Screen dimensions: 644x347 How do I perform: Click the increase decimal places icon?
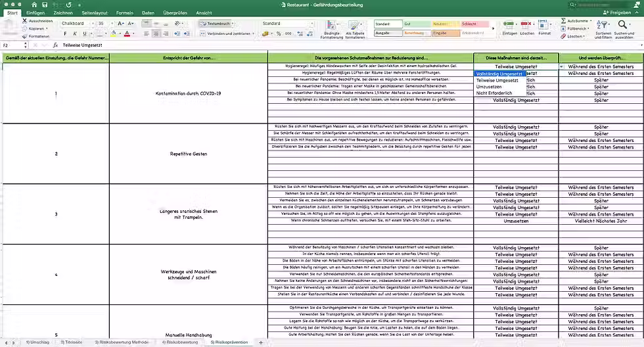point(300,34)
